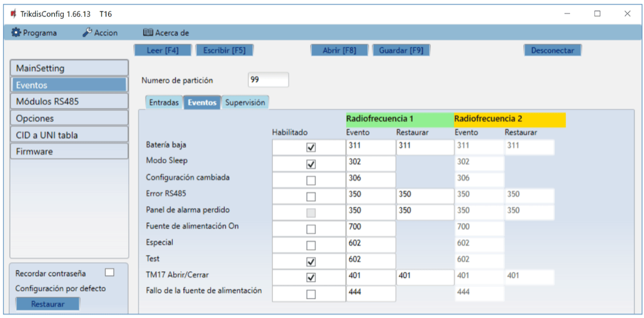The width and height of the screenshot is (644, 318).
Task: Open the Acerca de menu
Action: click(x=166, y=33)
